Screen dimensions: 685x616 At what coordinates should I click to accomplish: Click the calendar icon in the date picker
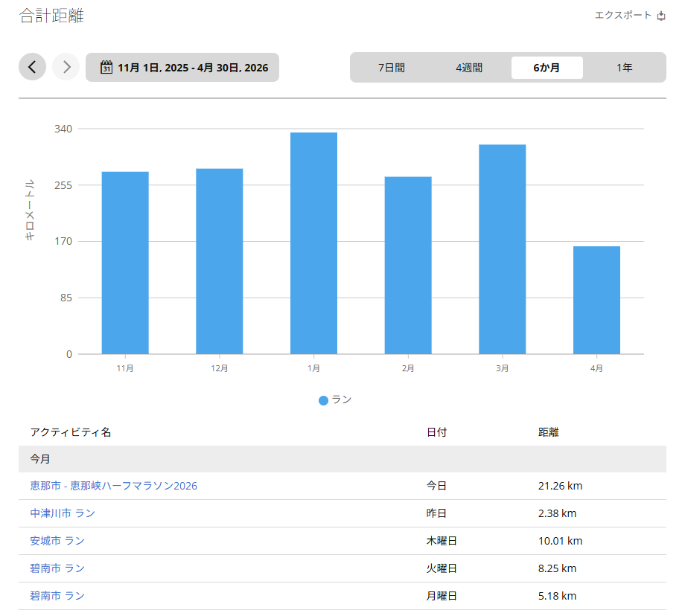click(106, 67)
